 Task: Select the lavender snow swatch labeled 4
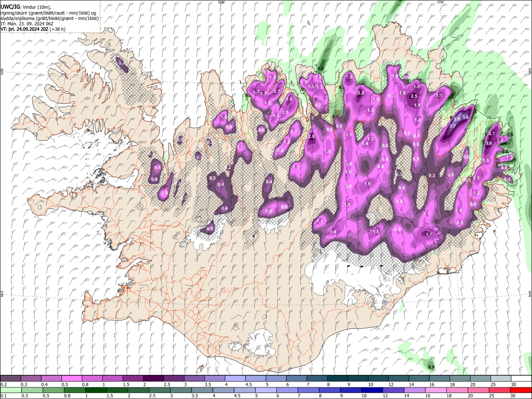pyautogui.click(x=235, y=378)
